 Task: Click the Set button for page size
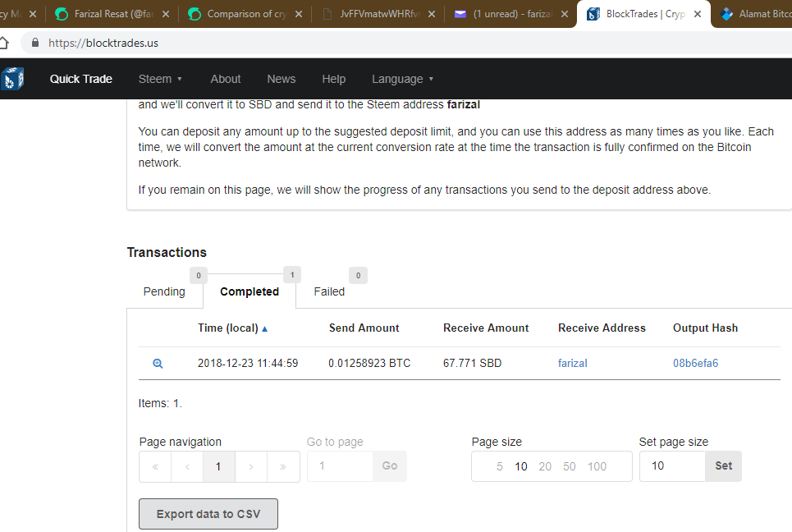(723, 465)
